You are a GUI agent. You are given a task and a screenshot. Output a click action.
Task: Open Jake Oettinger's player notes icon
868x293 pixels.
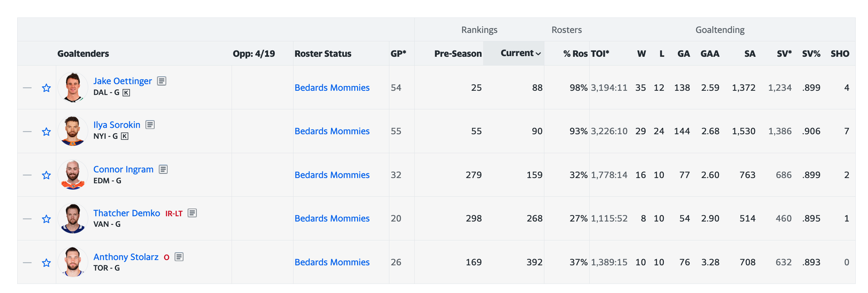161,81
